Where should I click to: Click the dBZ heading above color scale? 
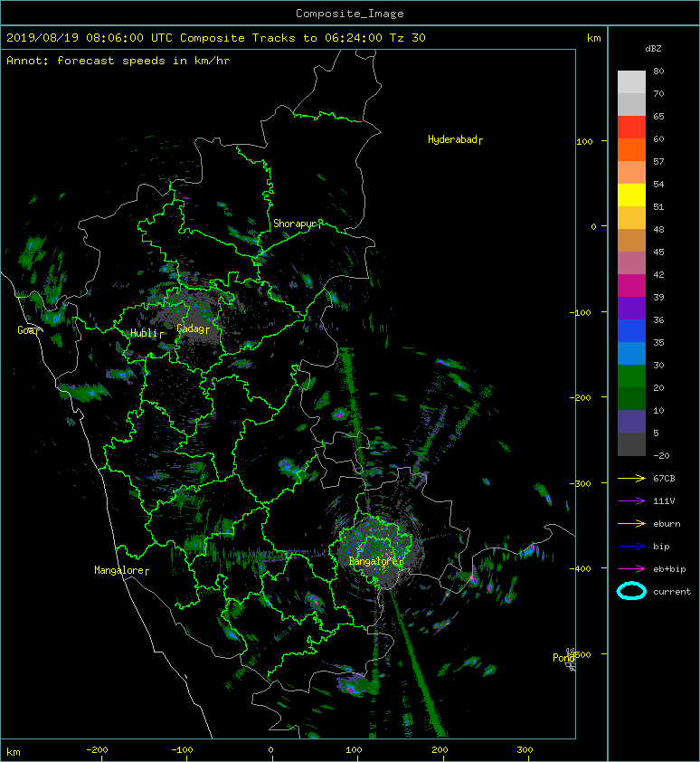tap(653, 49)
